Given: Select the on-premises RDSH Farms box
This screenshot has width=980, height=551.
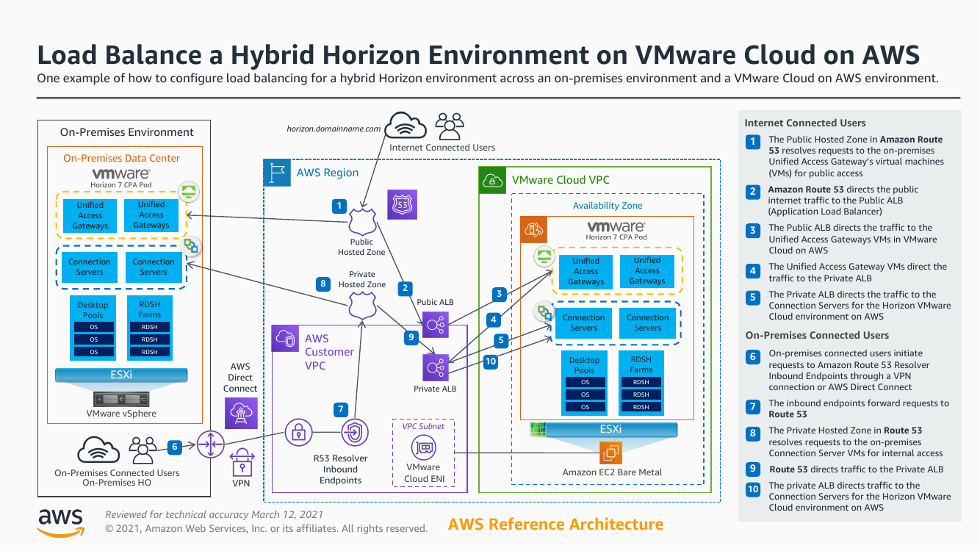Looking at the screenshot, I should (x=150, y=327).
